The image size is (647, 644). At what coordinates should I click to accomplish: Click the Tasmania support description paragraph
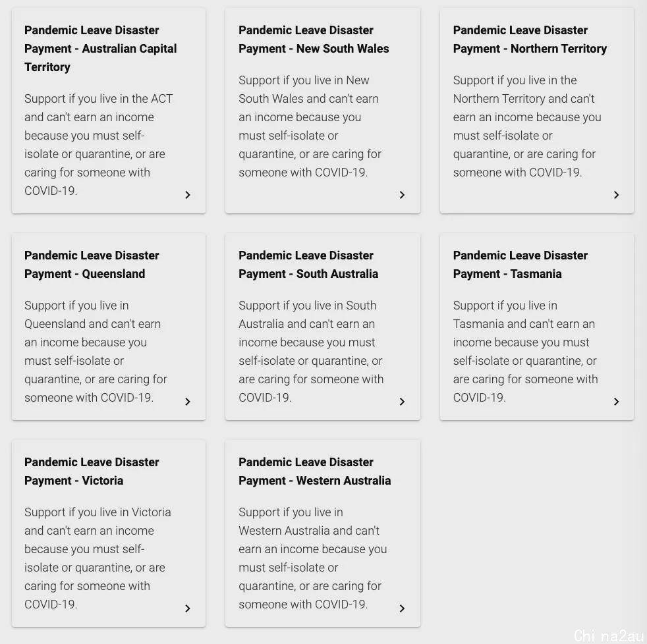pyautogui.click(x=525, y=351)
